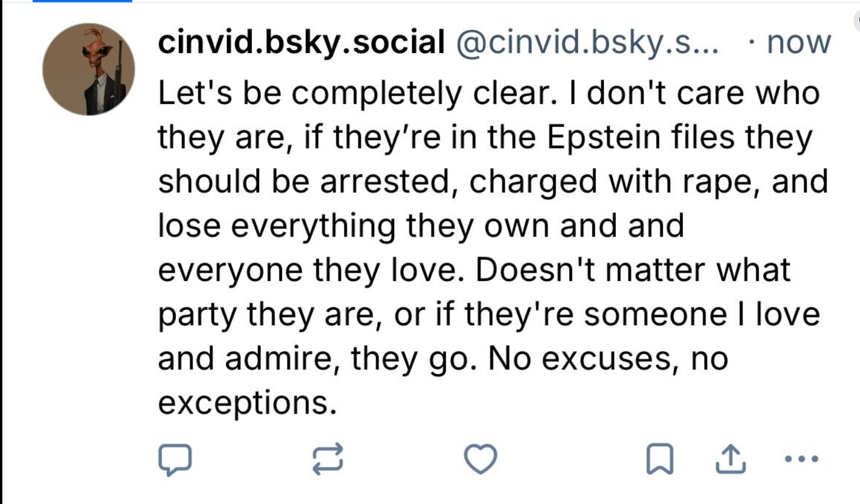This screenshot has height=504, width=860.
Task: Click the partially visible gray button at top-right
Action: [x=857, y=21]
